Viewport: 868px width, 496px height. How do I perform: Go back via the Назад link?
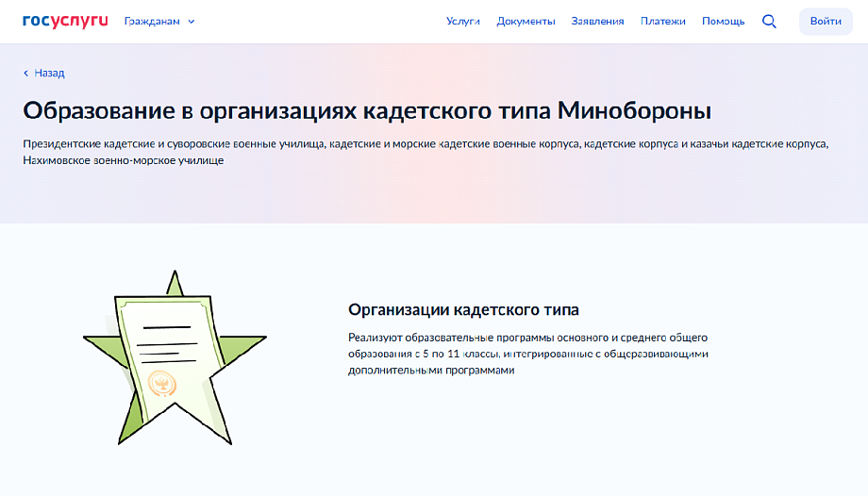pos(43,73)
